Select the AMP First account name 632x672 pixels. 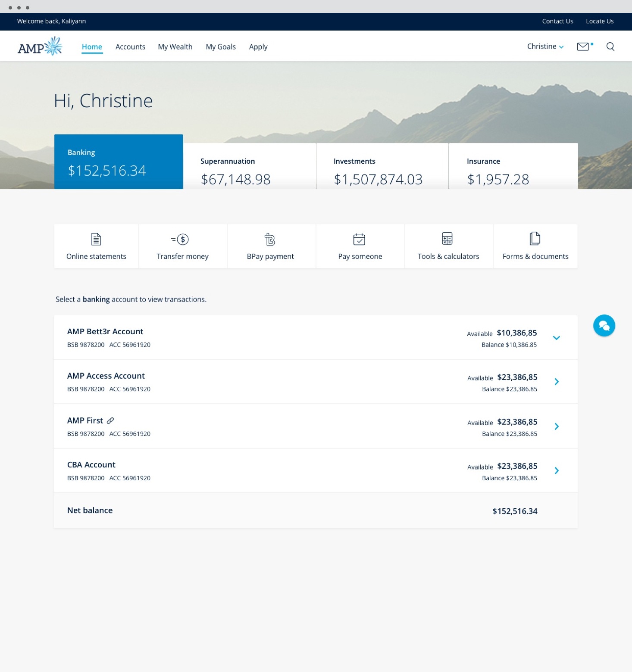pos(85,420)
